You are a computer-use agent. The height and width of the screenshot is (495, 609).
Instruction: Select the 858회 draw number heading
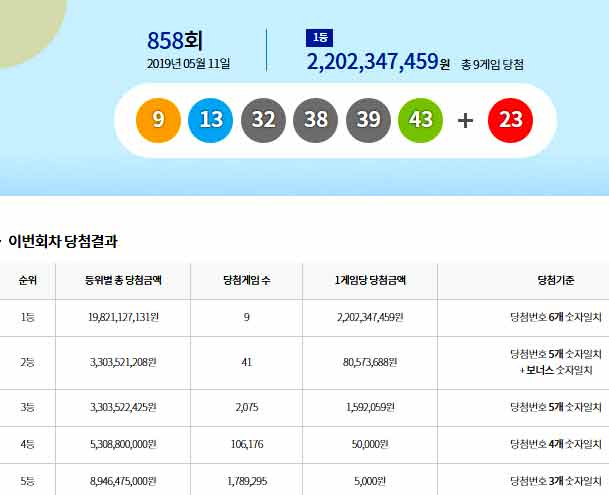click(x=175, y=40)
